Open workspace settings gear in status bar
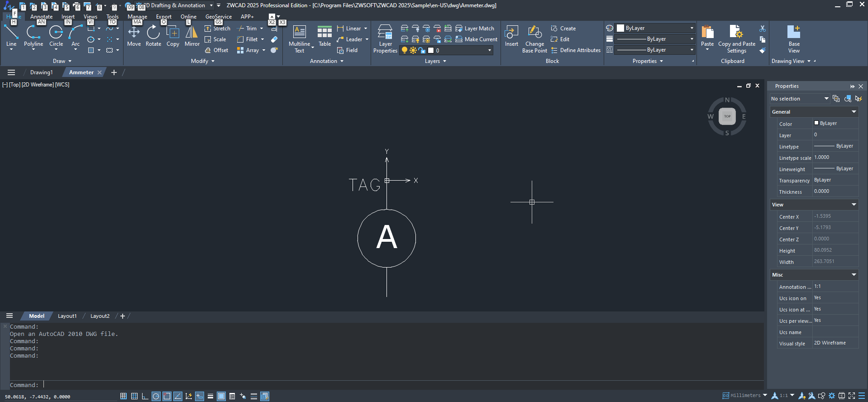Viewport: 868px width, 402px height. coord(831,396)
